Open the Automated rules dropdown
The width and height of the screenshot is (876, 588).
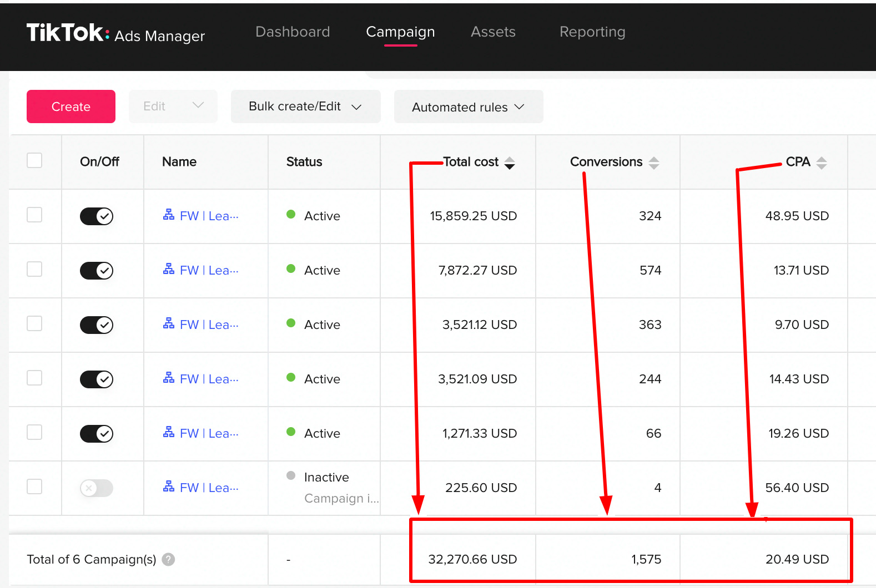click(468, 107)
